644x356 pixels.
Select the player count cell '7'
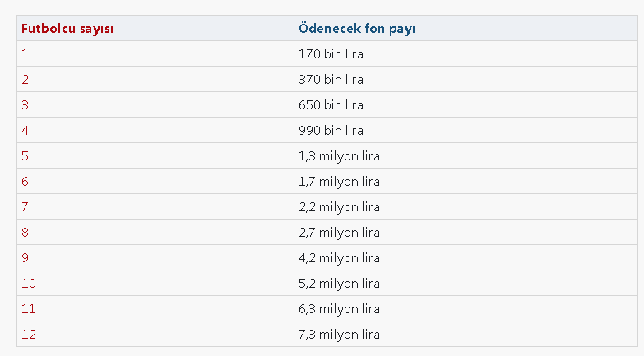[25, 207]
